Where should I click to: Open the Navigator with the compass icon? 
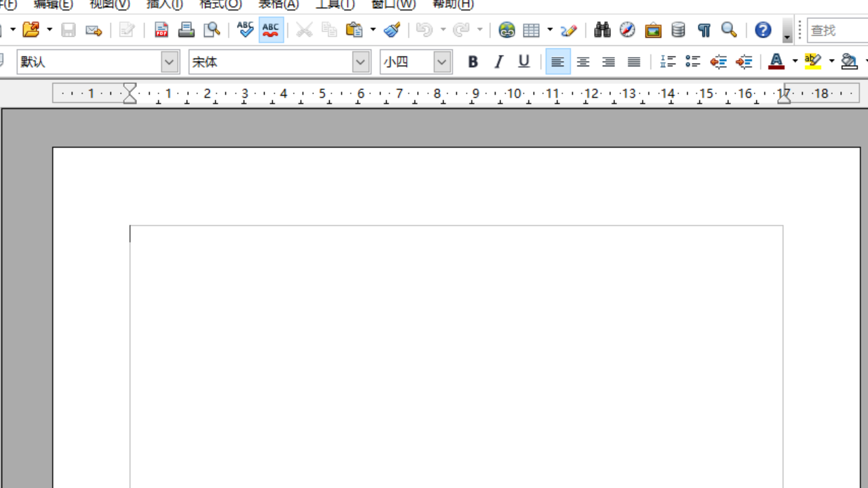627,30
